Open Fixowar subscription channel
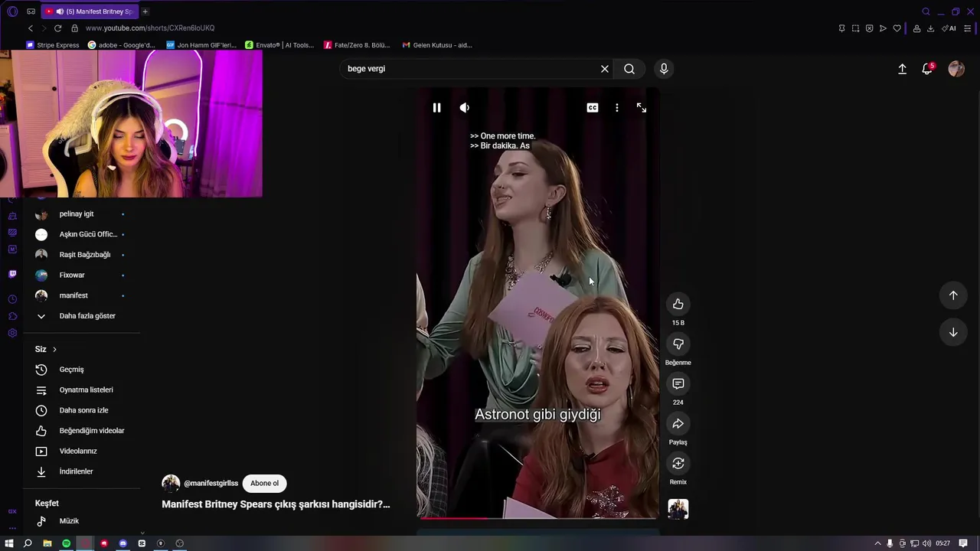This screenshot has height=551, width=980. tap(80, 275)
